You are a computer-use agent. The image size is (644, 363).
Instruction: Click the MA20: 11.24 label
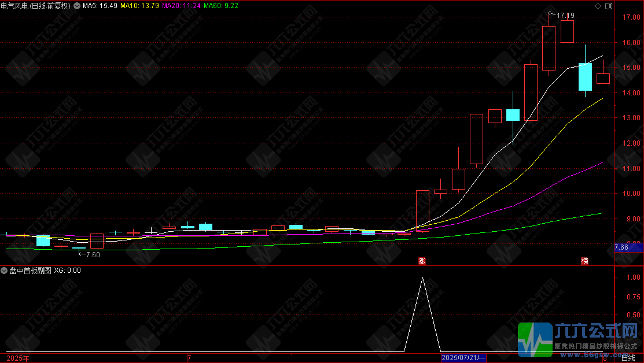(x=182, y=6)
